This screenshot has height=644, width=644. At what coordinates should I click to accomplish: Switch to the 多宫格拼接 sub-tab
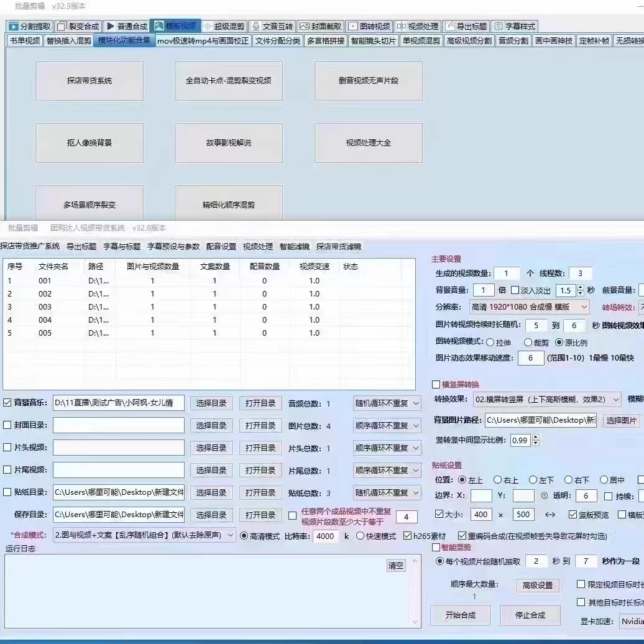[x=326, y=40]
